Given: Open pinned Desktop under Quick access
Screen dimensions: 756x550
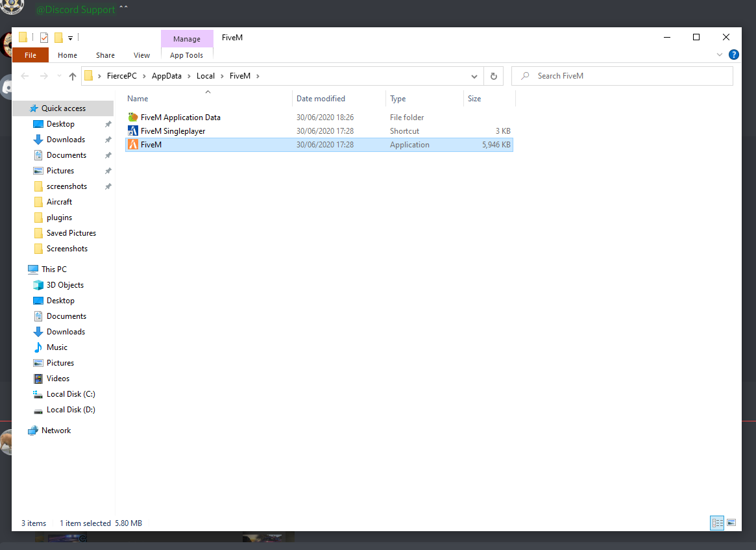Looking at the screenshot, I should (x=60, y=124).
